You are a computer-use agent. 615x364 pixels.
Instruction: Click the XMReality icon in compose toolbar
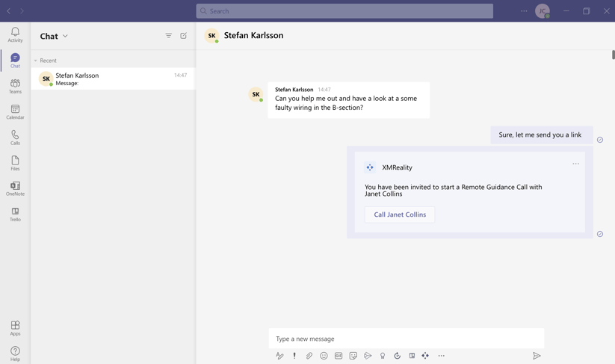425,356
